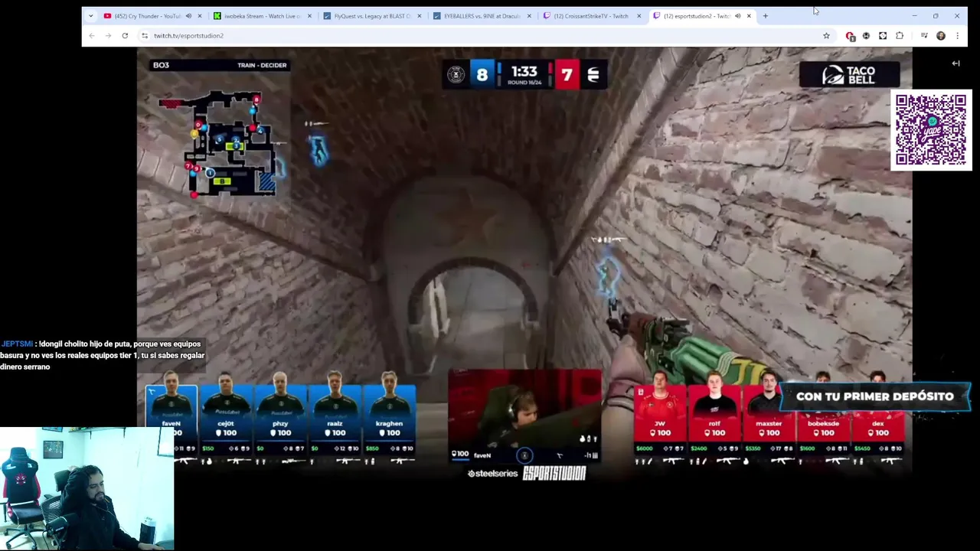Close the CroissantStrikeTV tab

[639, 16]
